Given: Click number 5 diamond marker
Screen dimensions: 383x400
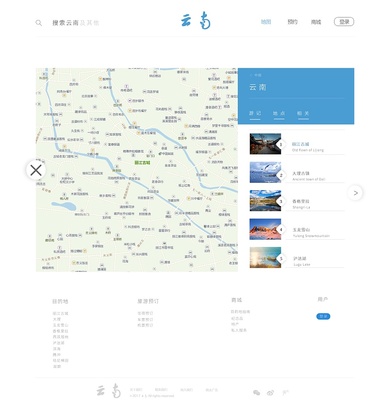Looking at the screenshot, I should click(x=281, y=258).
